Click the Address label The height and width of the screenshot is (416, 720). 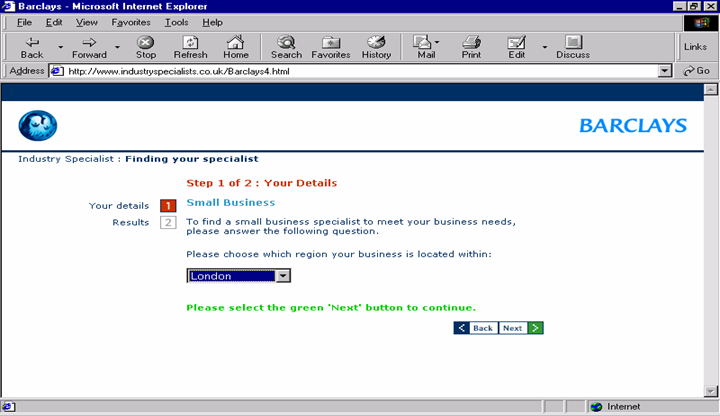click(x=27, y=71)
